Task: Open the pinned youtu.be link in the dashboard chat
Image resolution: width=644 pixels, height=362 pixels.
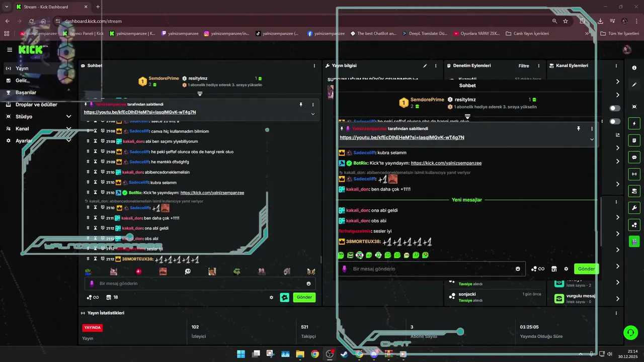Action: coord(140,112)
